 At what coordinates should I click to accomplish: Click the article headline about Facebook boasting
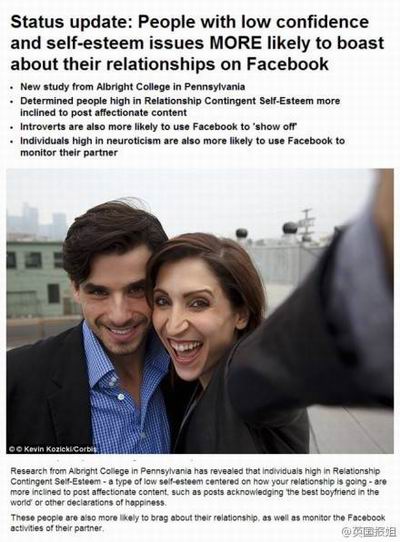[x=197, y=43]
